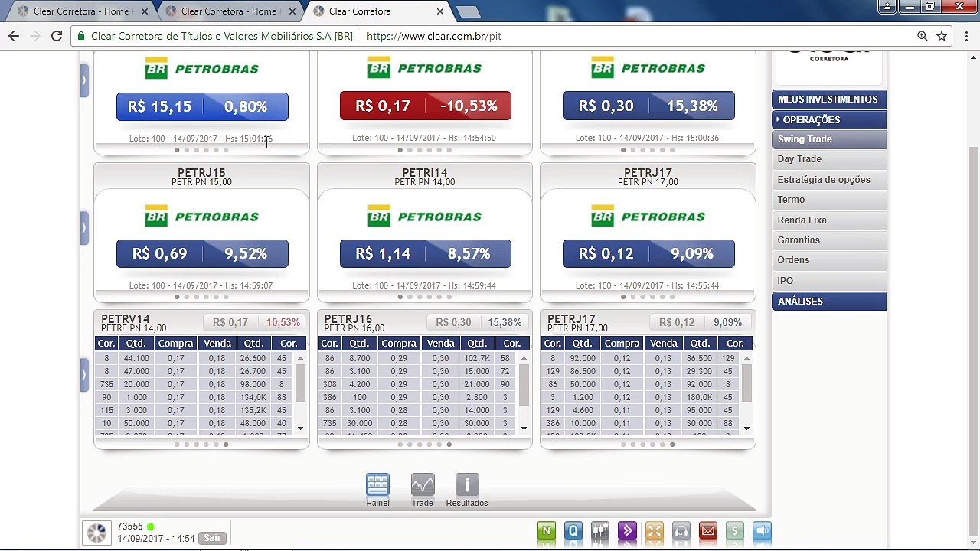Click the PETRJ16 order book title
The height and width of the screenshot is (551, 980).
(348, 319)
